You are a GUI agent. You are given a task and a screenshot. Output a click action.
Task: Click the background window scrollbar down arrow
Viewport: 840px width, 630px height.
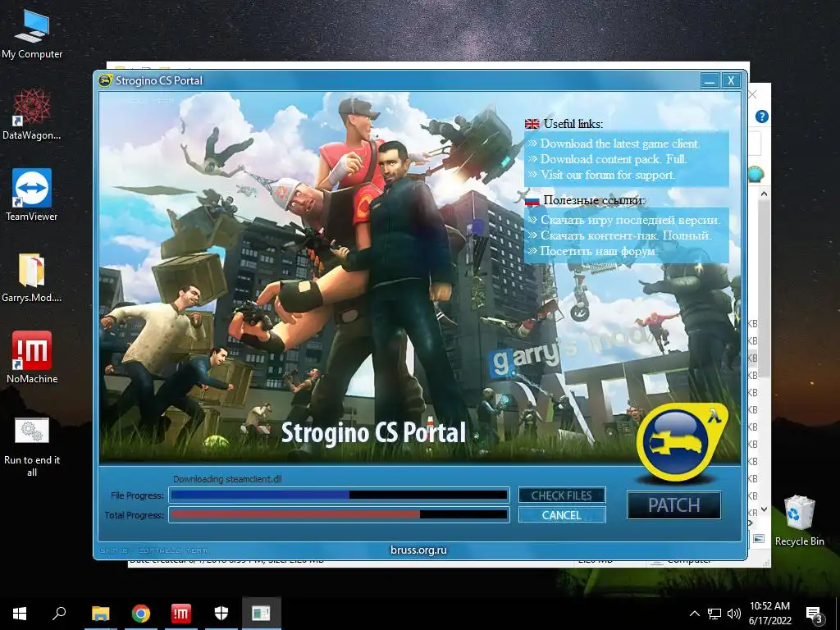[764, 509]
